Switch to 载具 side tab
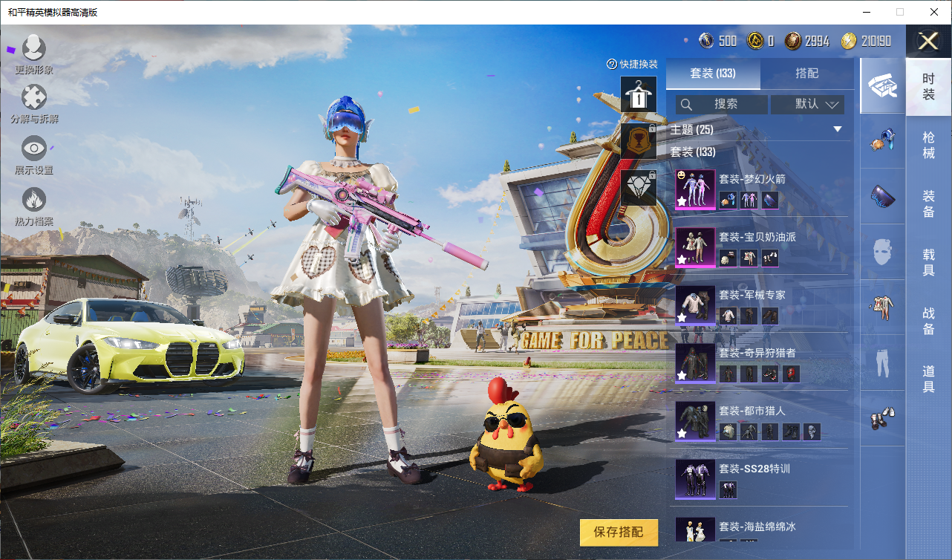The image size is (952, 560). (928, 262)
